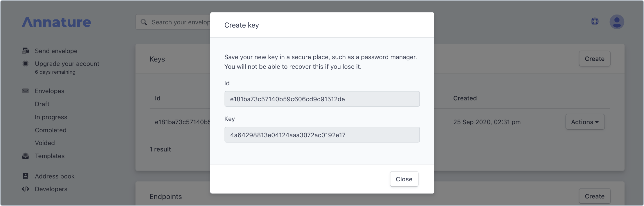Select the Developers code icon

[26, 189]
